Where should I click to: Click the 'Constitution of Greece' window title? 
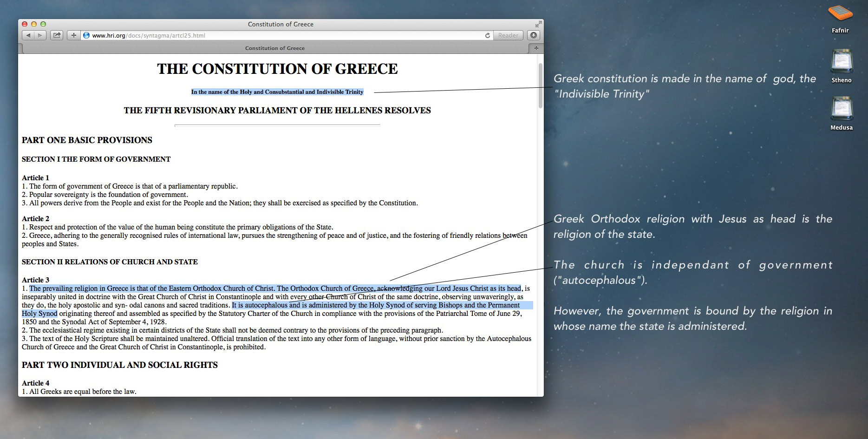point(281,24)
